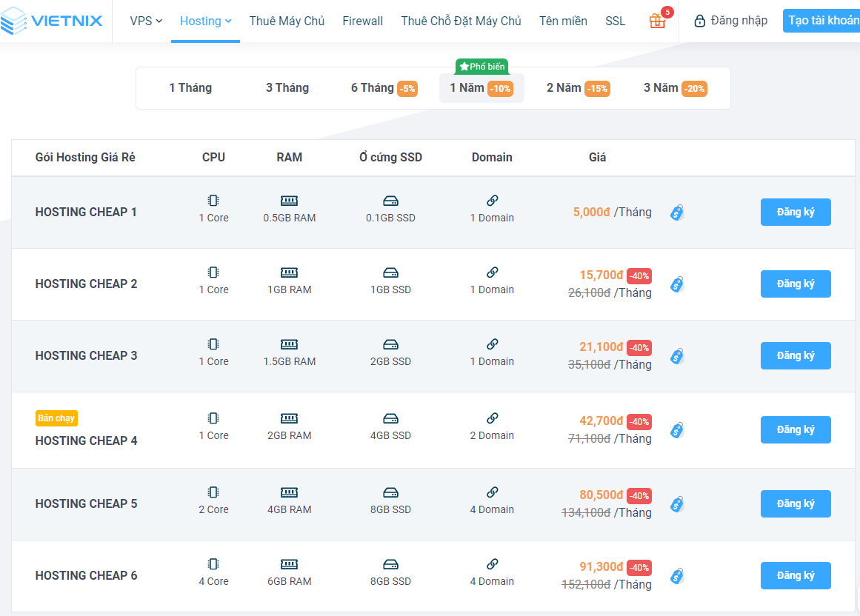Click the SSD drive icon in Hosting Cheap 1
The width and height of the screenshot is (860, 616).
coord(390,201)
